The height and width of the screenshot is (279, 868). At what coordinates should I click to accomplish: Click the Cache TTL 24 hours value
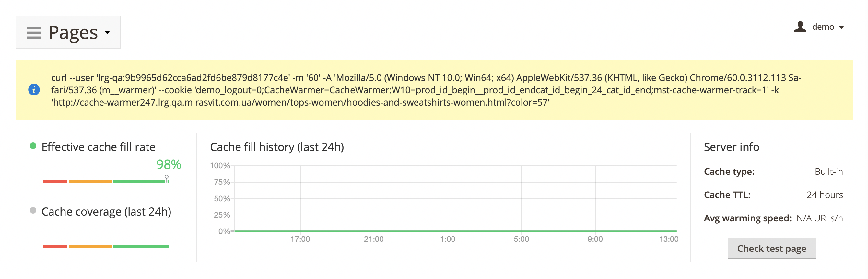[824, 195]
